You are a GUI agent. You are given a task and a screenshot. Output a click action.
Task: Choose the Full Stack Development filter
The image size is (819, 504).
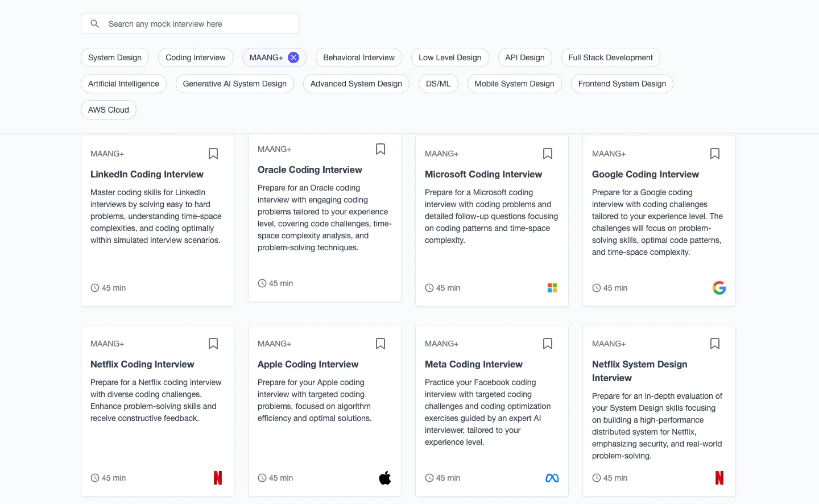pos(611,57)
